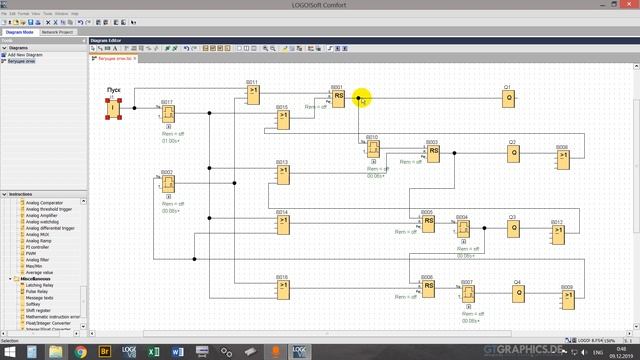Click Zoom Out magnifier in Diagram Editor toolbar
640x360 pixels.
tap(273, 49)
